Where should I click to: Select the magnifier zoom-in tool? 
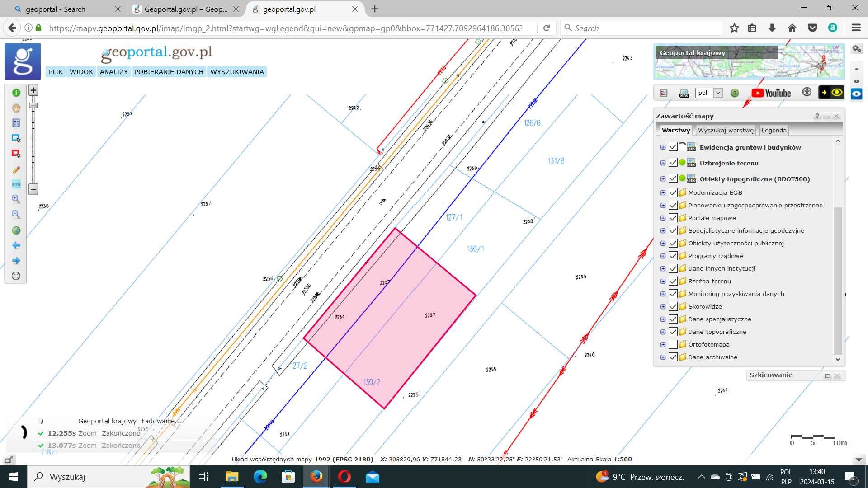coord(16,199)
